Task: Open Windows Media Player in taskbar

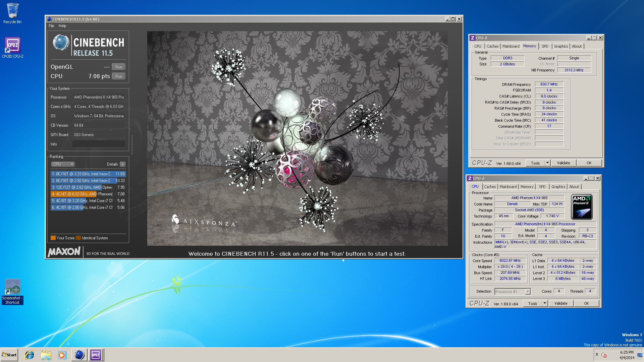Action: click(62, 355)
